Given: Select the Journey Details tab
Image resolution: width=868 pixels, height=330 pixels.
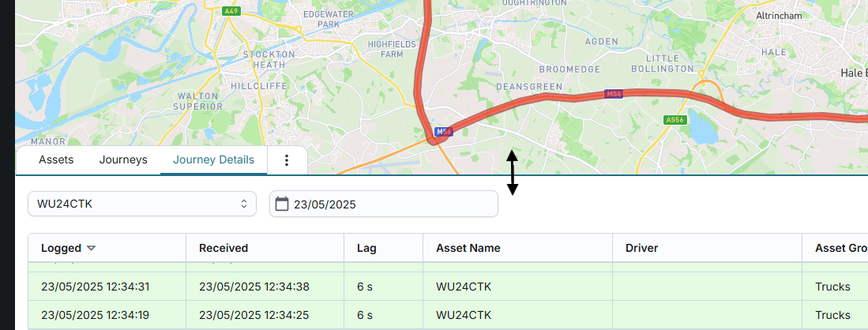Looking at the screenshot, I should pyautogui.click(x=213, y=159).
